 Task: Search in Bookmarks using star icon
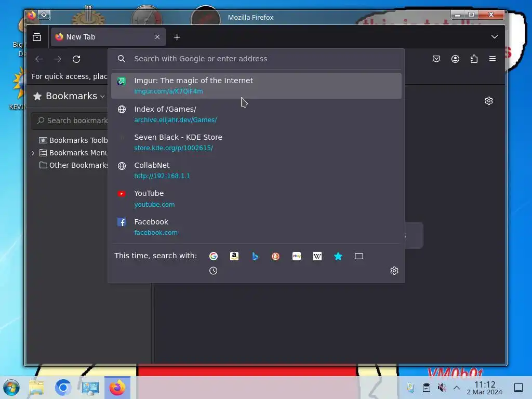tap(338, 256)
